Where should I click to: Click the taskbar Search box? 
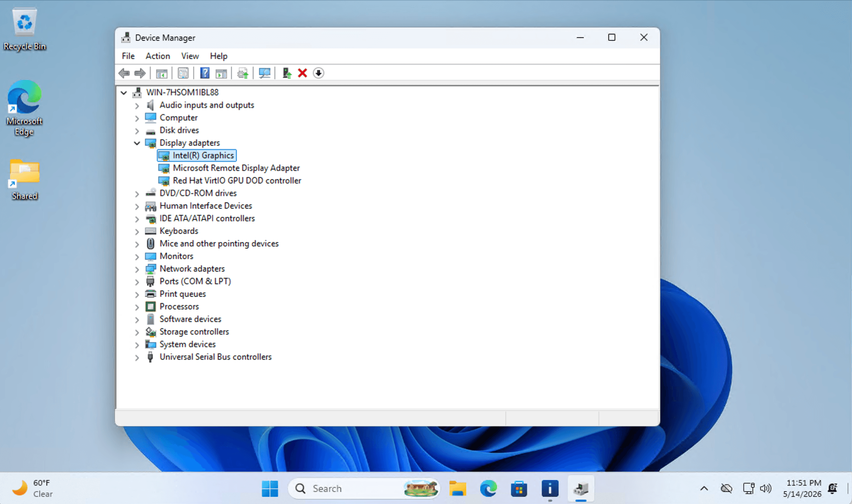click(x=364, y=488)
